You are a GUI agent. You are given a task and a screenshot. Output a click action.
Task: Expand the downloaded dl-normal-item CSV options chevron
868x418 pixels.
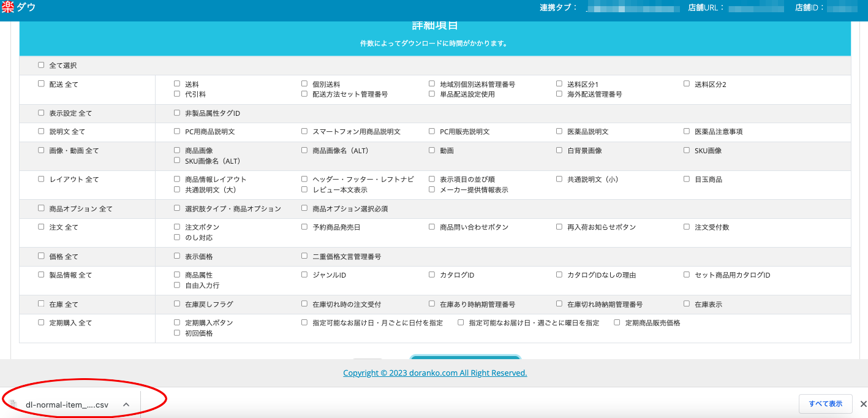126,404
